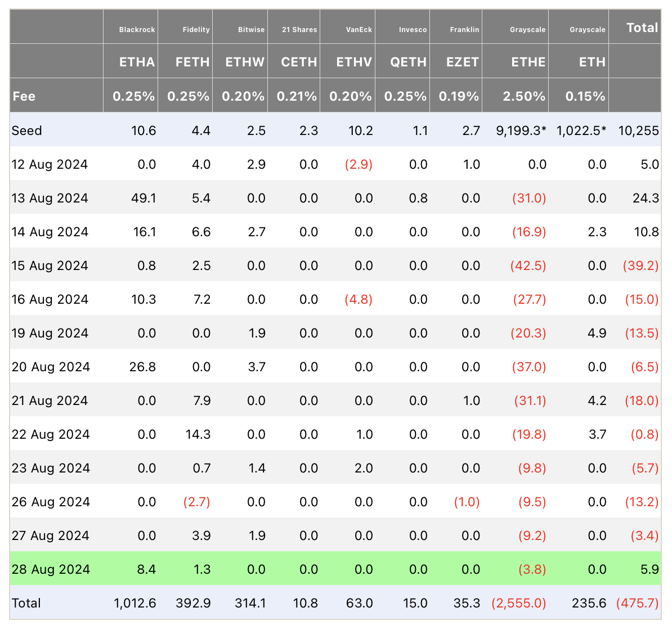Click the 0.21% fee for CETH

(x=297, y=96)
